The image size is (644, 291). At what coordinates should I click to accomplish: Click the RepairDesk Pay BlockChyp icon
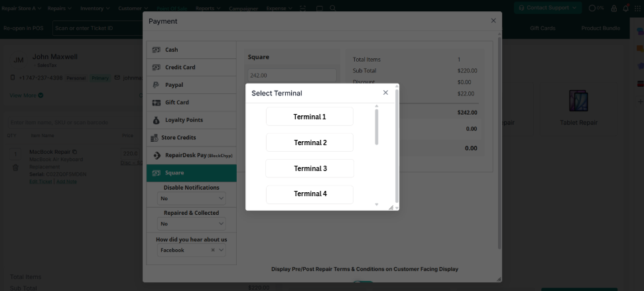pos(157,156)
